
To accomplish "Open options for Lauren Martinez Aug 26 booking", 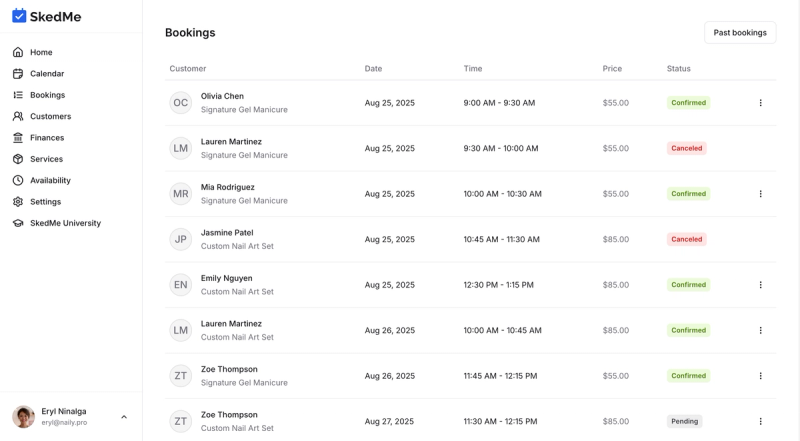I will (x=760, y=330).
